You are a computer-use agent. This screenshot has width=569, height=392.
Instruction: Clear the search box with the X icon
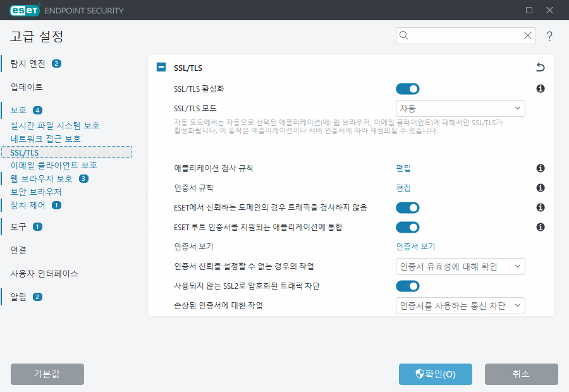click(527, 35)
